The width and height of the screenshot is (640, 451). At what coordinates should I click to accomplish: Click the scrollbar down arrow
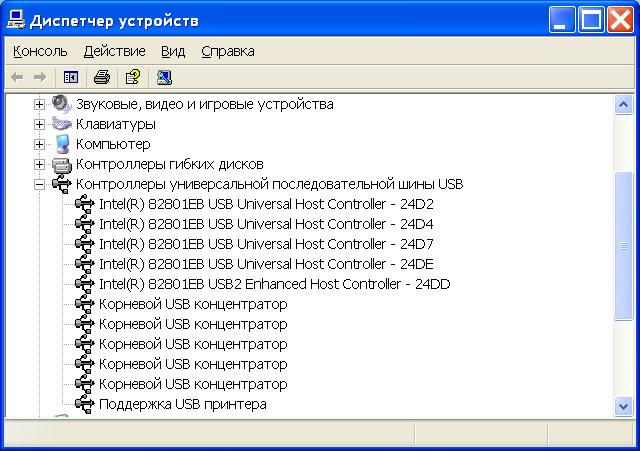[x=624, y=405]
